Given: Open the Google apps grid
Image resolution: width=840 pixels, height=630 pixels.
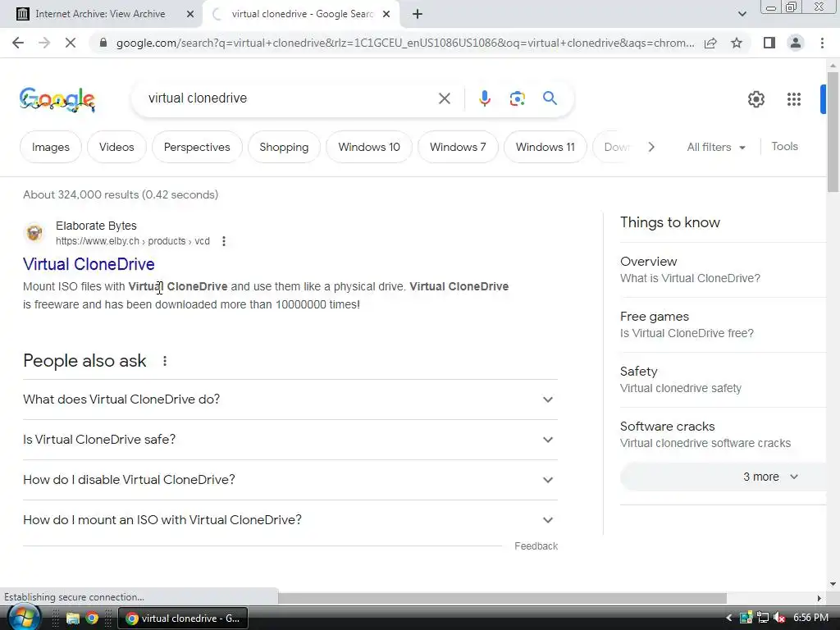Looking at the screenshot, I should tap(794, 99).
